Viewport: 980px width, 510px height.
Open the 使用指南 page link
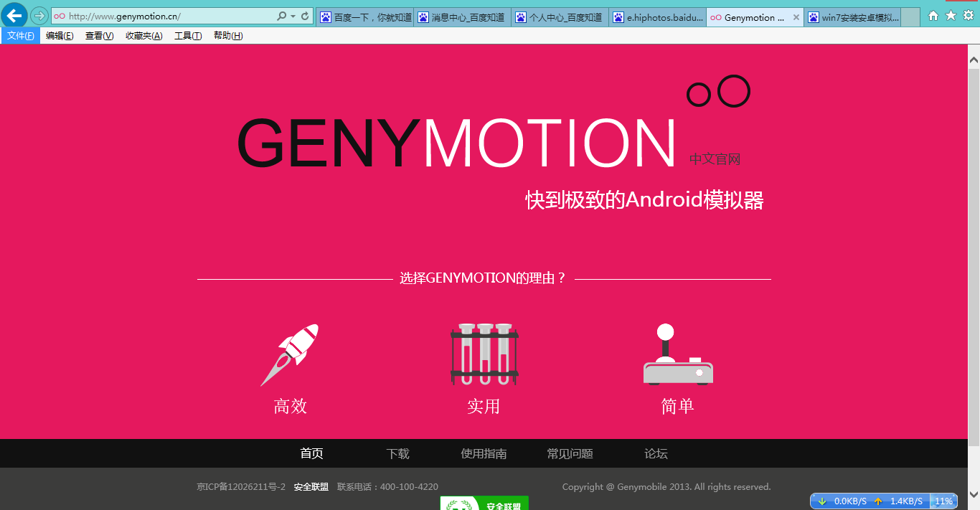pos(484,453)
